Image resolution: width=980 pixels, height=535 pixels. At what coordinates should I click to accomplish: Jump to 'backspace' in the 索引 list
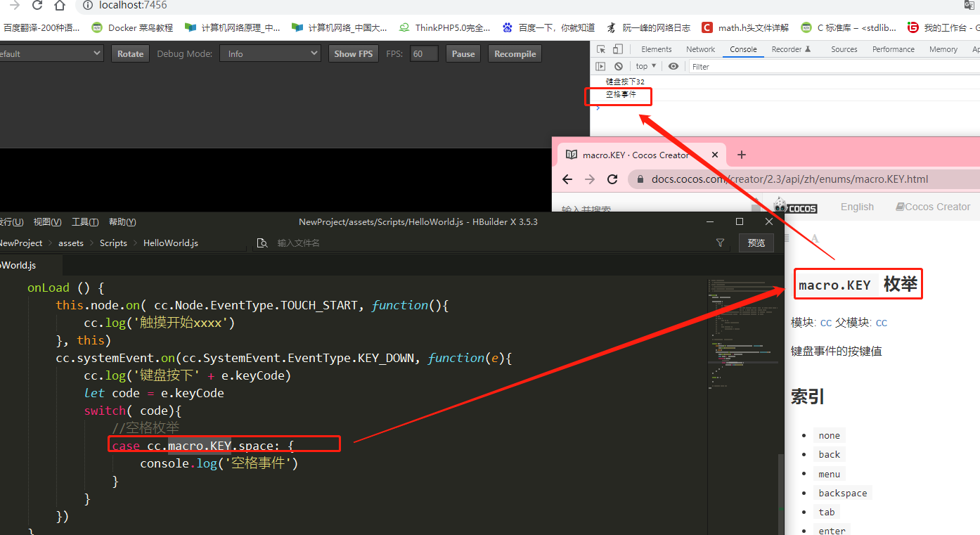coord(843,493)
